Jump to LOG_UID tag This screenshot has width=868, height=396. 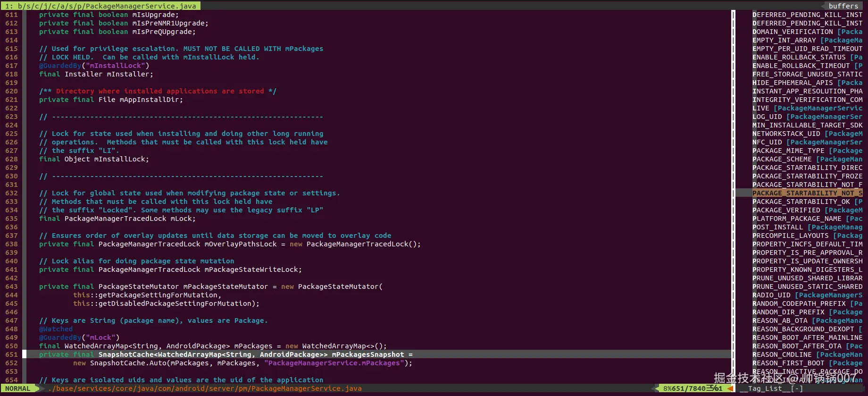807,117
